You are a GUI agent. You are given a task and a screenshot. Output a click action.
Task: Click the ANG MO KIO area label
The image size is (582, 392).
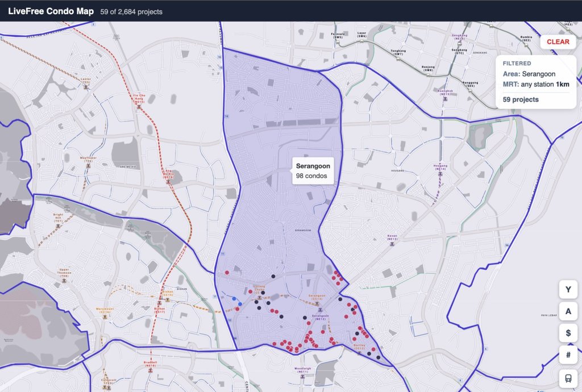pos(128,167)
